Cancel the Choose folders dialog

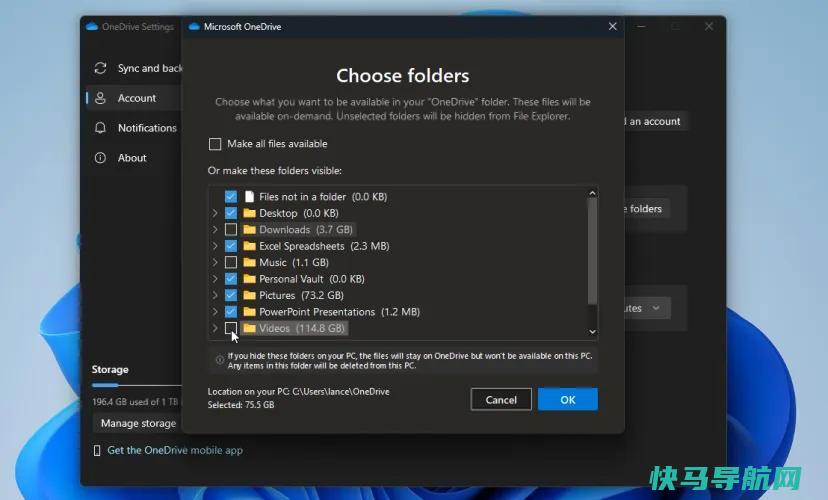[x=501, y=400]
